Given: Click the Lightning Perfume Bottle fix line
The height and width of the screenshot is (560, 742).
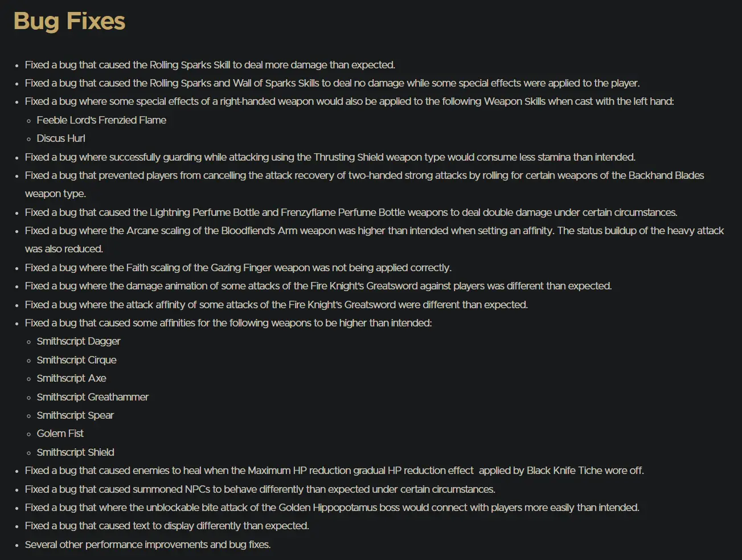Looking at the screenshot, I should (x=351, y=212).
